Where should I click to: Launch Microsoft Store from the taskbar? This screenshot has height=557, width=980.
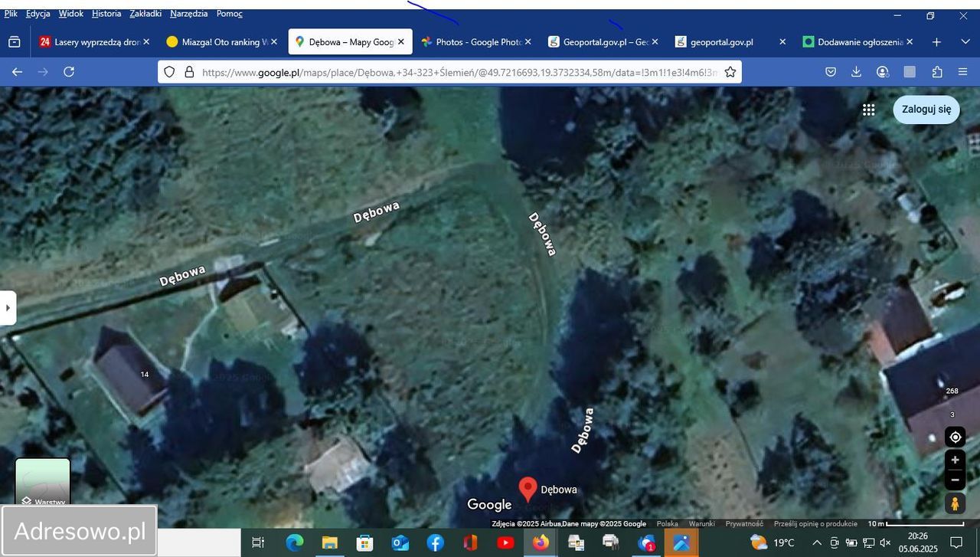[x=365, y=542]
